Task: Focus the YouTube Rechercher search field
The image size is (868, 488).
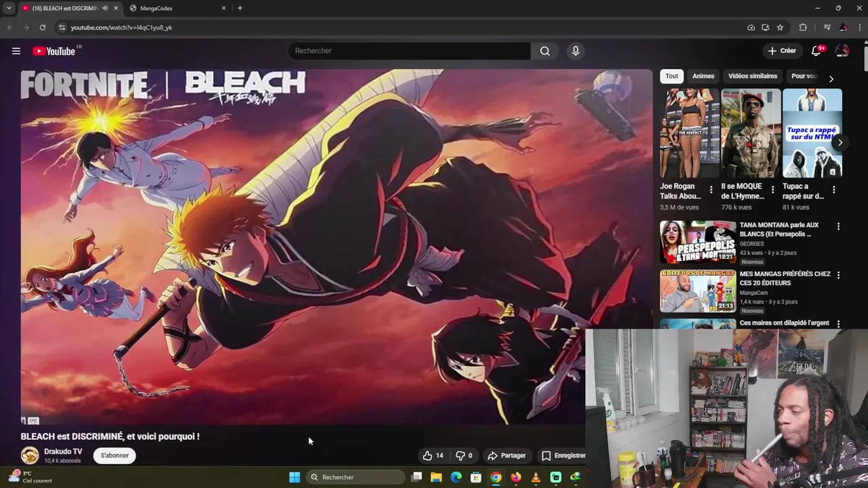Action: (410, 51)
